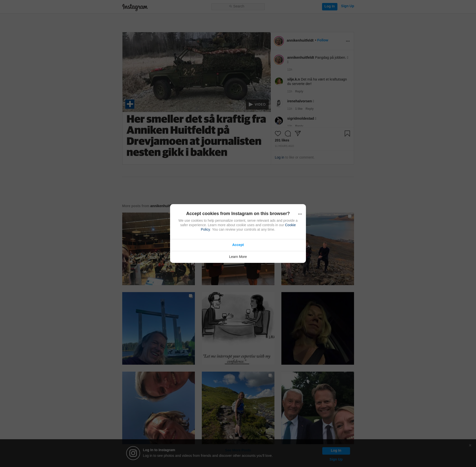Screen dimensions: 476x467
Task: Like the post with heart icon
Action: click(x=278, y=134)
